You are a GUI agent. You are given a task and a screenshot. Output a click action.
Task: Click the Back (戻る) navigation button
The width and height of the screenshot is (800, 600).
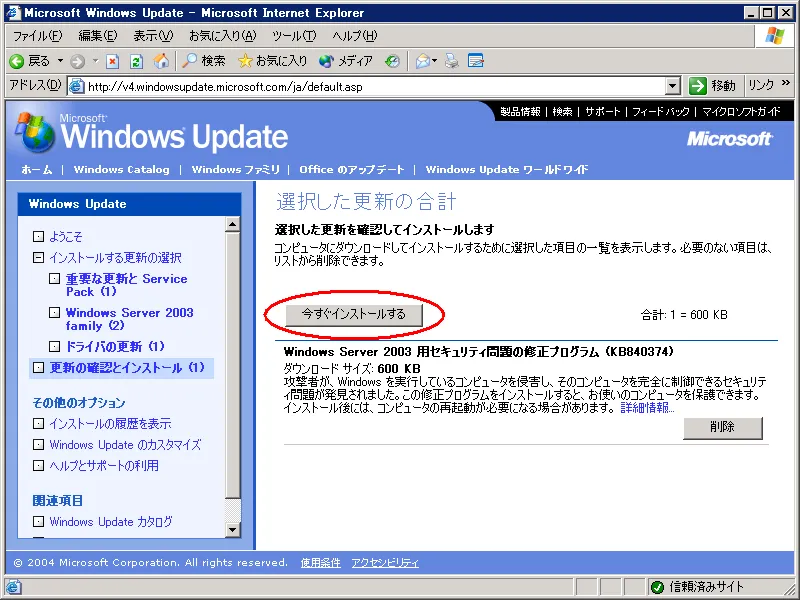point(30,61)
